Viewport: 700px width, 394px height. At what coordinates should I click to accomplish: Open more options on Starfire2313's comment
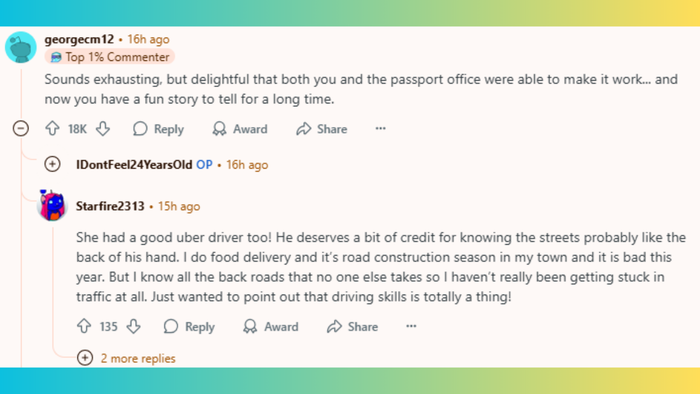coord(411,326)
